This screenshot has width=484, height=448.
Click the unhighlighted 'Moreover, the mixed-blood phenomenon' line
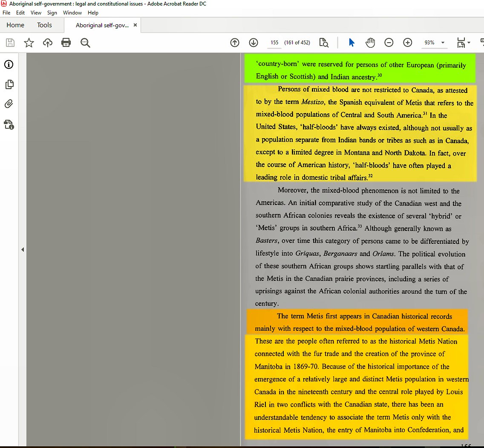coord(369,191)
